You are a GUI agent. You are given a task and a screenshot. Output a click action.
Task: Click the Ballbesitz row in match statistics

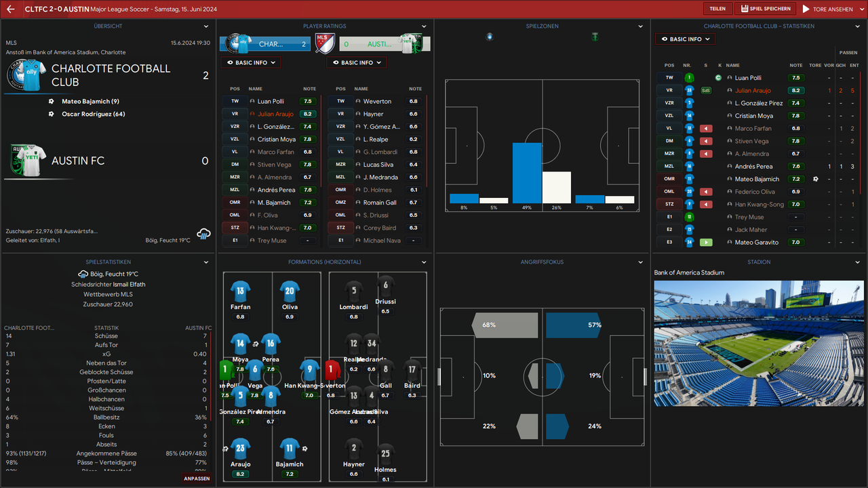106,418
